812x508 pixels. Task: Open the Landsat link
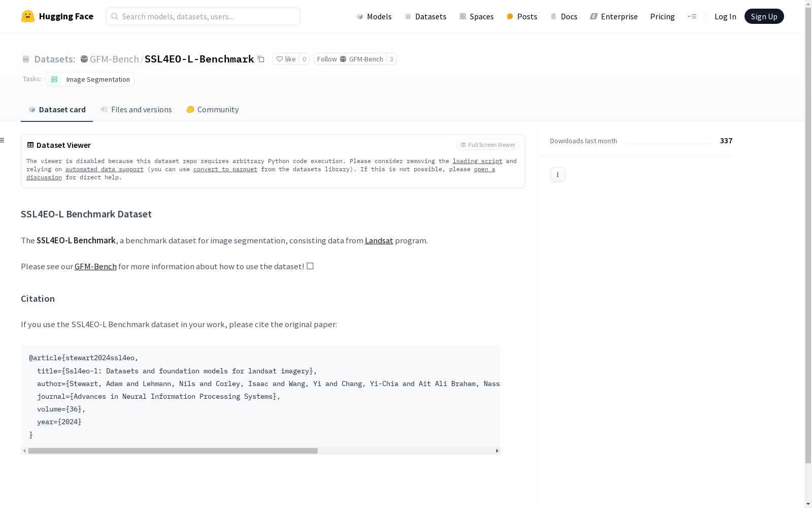(x=379, y=240)
